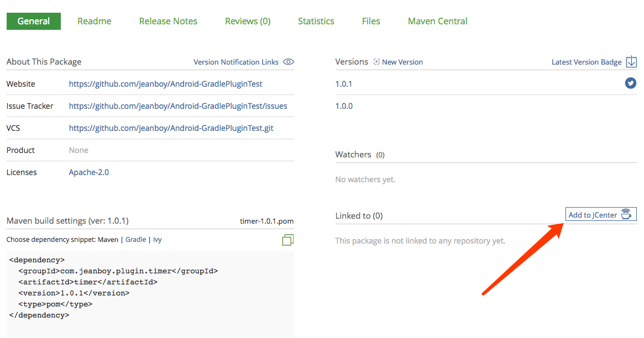Click the About This Package heading
The height and width of the screenshot is (338, 644).
(x=44, y=61)
